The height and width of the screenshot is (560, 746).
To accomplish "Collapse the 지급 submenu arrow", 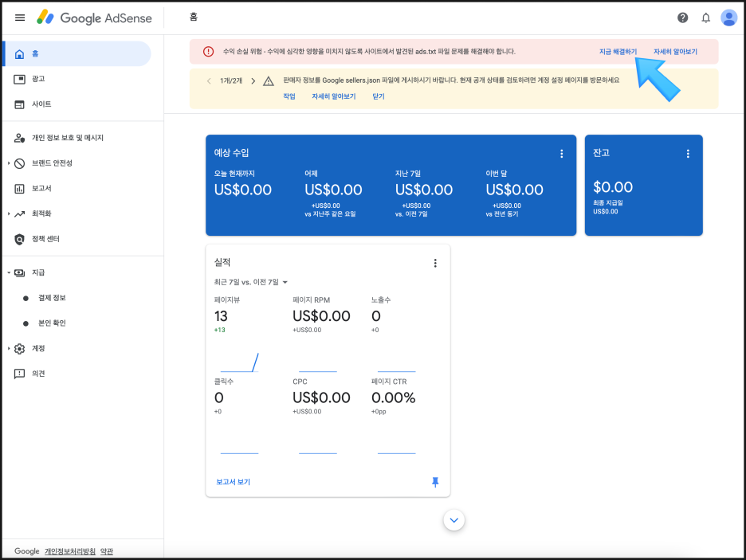I will [x=9, y=272].
